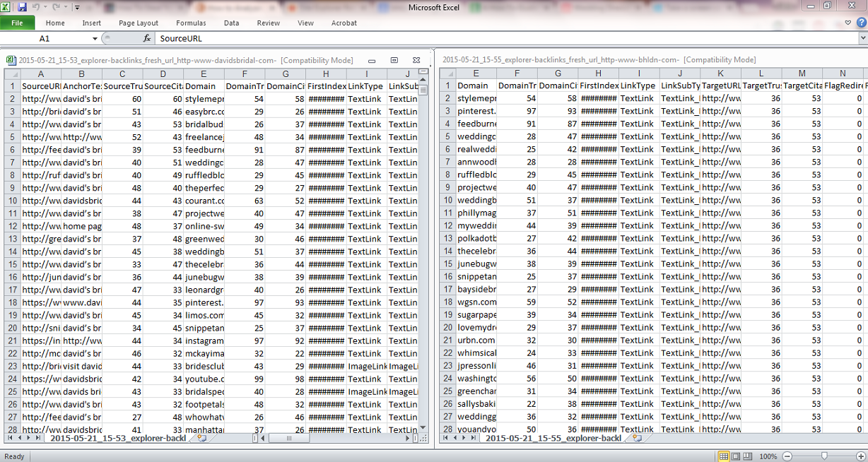Open Excel Help question mark icon
The width and height of the screenshot is (868, 462).
click(x=861, y=23)
